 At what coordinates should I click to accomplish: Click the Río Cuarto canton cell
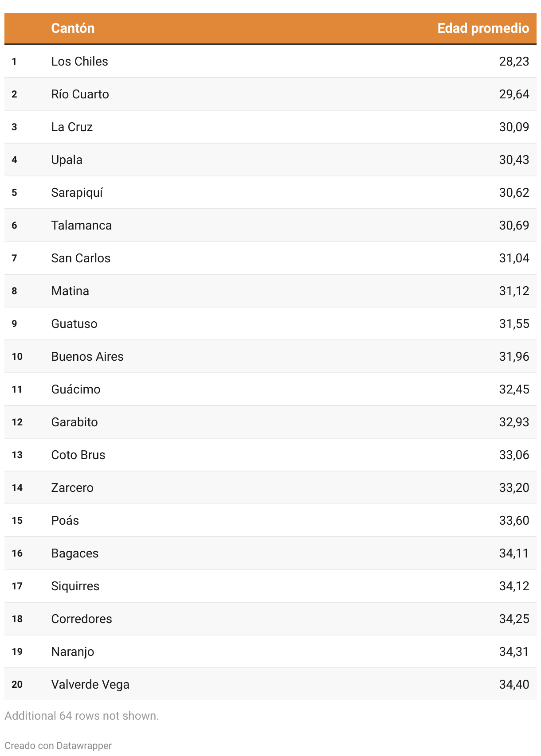(x=80, y=94)
